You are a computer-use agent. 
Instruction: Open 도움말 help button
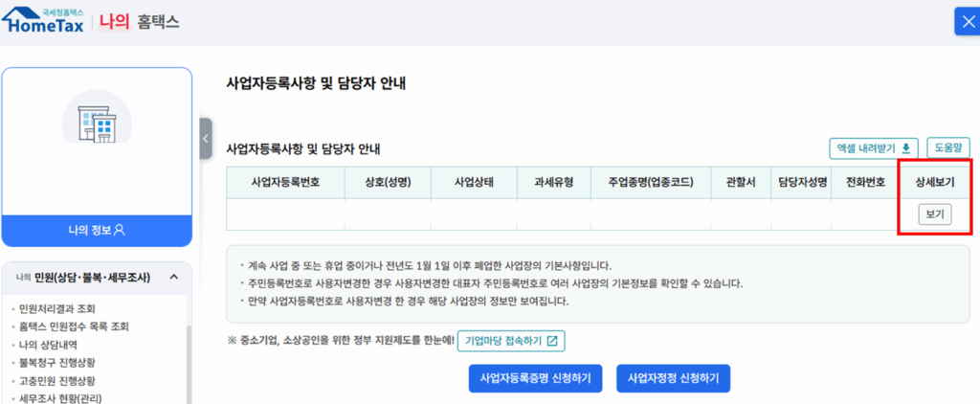tap(948, 148)
